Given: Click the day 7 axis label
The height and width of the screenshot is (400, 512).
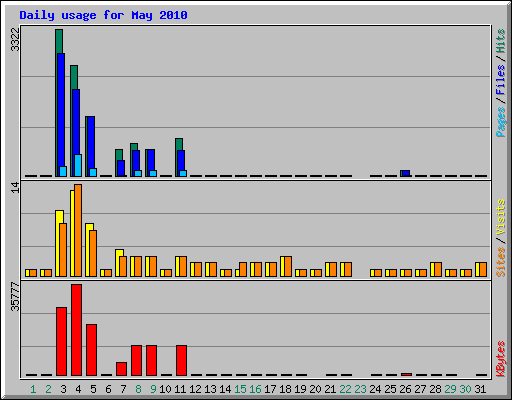Looking at the screenshot, I should coord(123,389).
